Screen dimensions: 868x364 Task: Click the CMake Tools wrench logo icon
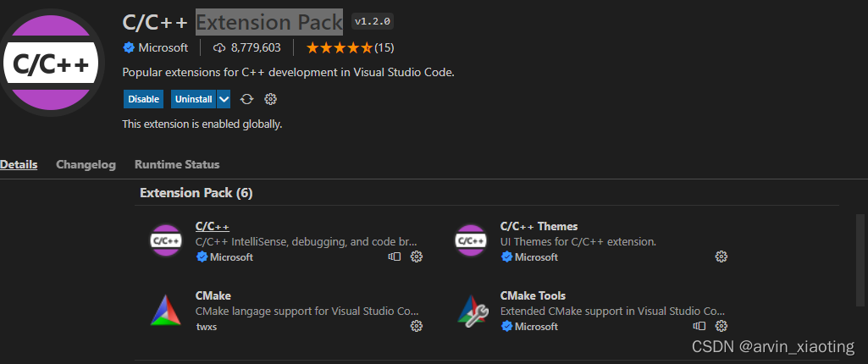[473, 311]
